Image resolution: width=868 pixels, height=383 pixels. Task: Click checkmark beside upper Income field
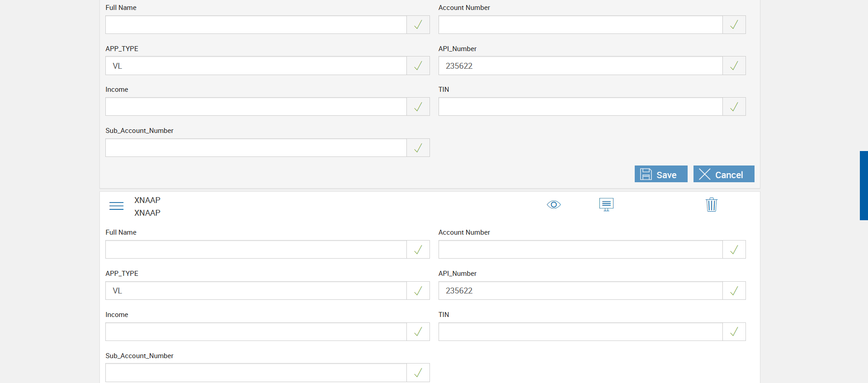[x=418, y=107]
